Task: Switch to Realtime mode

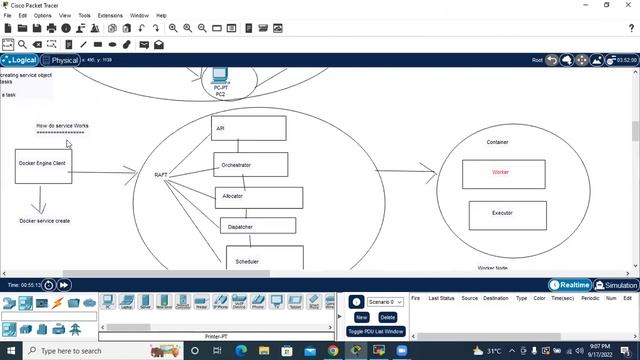Action: tap(570, 285)
